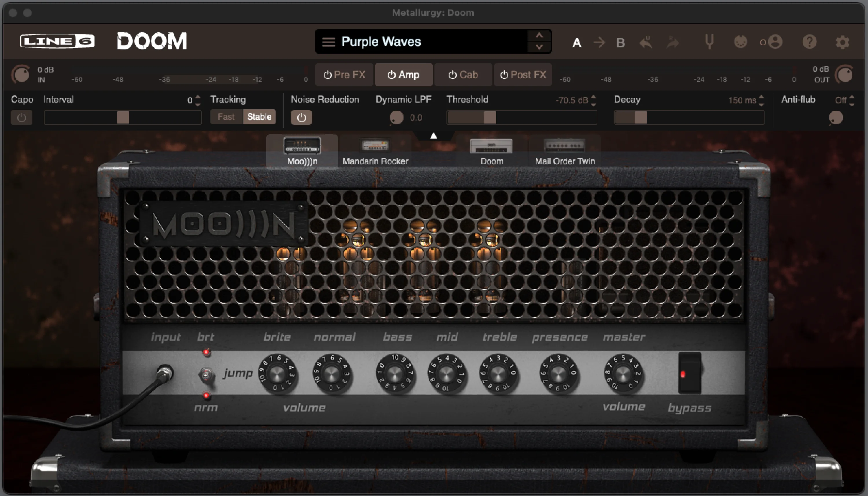Flip the jump channel toggle switch
The image size is (868, 496).
pos(206,375)
